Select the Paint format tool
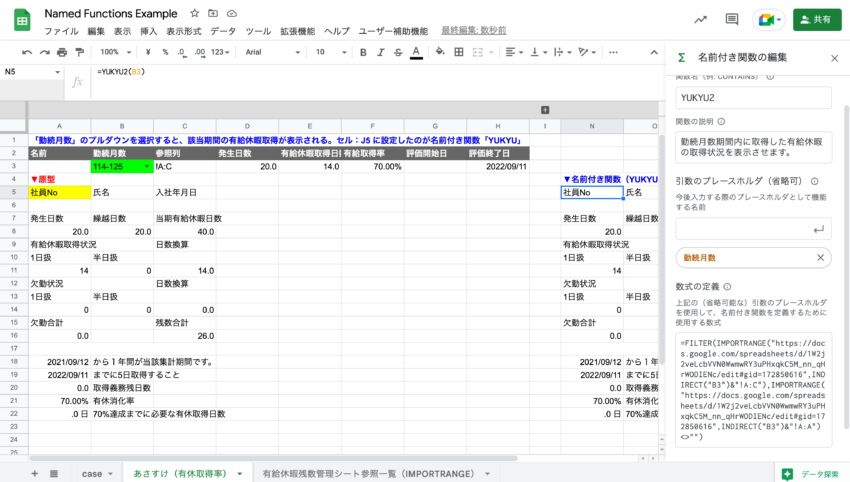 tap(79, 52)
